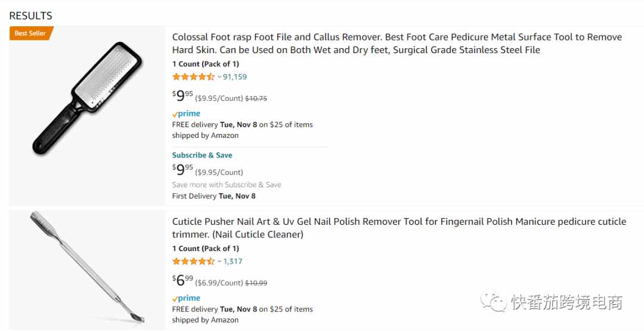Open the 91,159 reviews link

235,77
